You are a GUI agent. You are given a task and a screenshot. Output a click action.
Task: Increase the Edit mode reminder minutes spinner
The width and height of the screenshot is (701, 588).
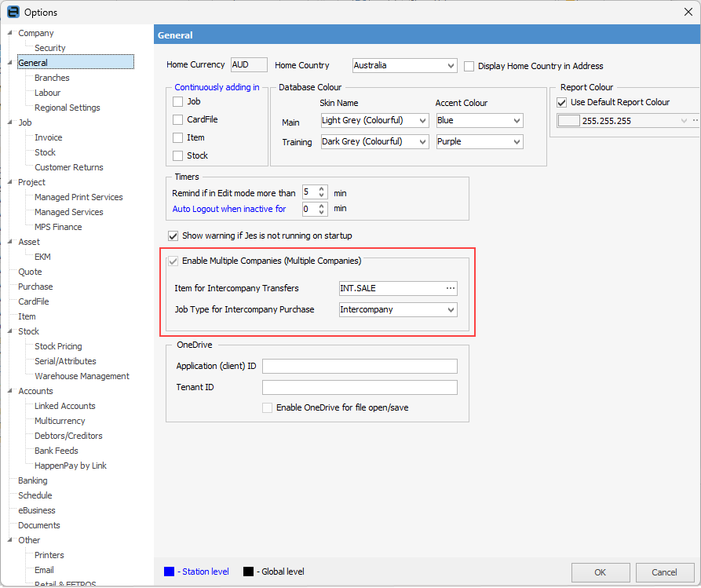tap(321, 189)
